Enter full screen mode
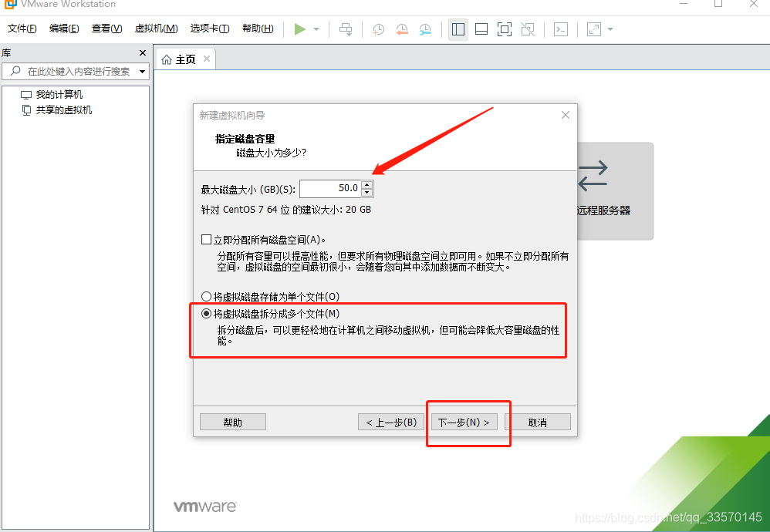This screenshot has width=770, height=532. tap(505, 29)
